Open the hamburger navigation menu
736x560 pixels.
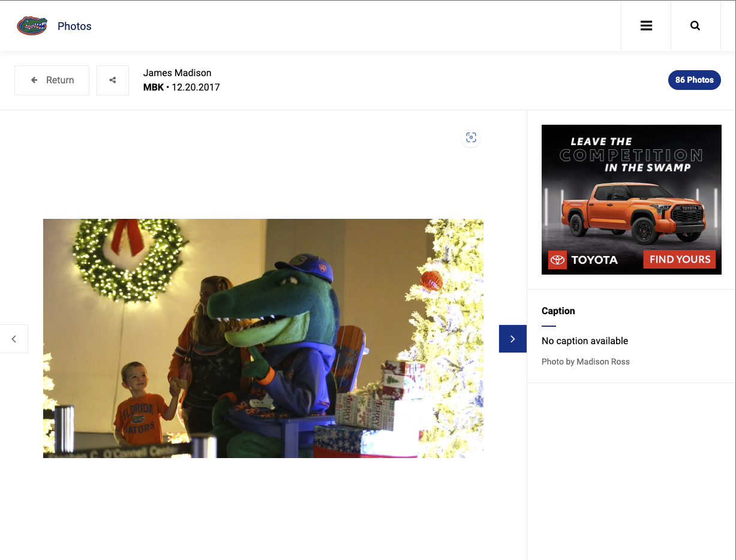point(646,26)
